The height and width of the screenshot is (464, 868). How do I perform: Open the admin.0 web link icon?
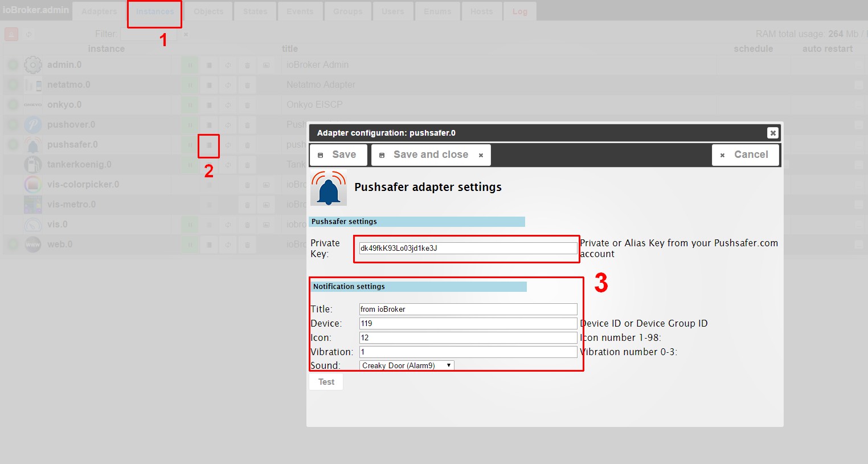pos(266,66)
